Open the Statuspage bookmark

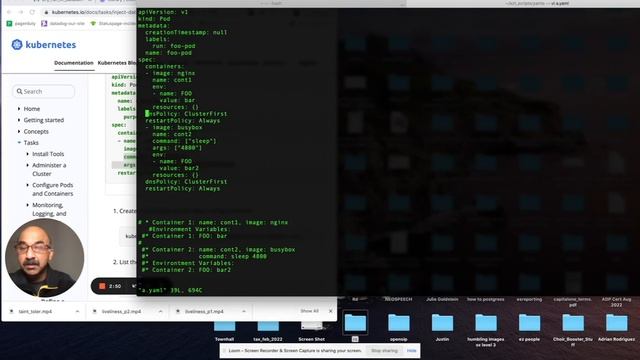113,24
